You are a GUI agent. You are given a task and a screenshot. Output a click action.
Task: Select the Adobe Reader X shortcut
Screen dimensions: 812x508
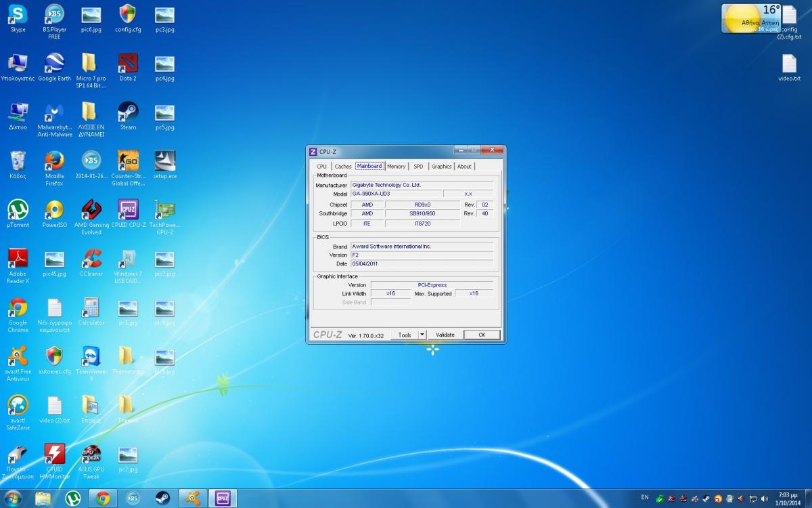point(18,266)
